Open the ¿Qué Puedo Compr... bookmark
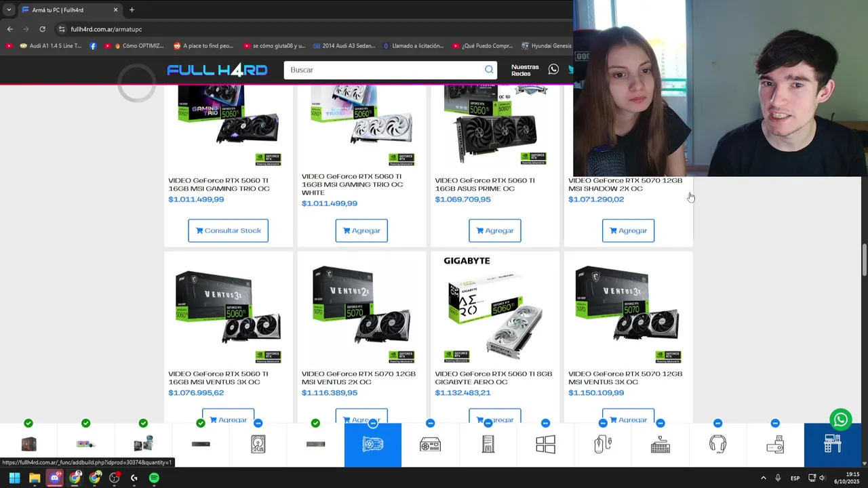 pyautogui.click(x=482, y=46)
